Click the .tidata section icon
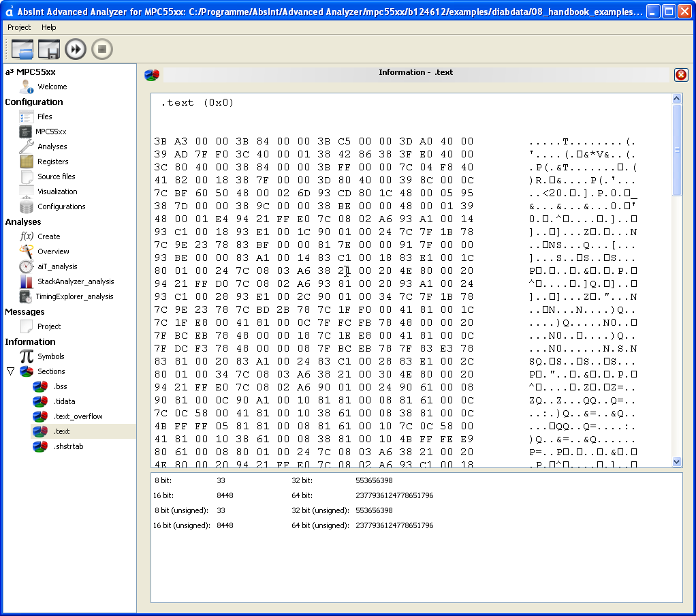The height and width of the screenshot is (616, 696). click(40, 401)
